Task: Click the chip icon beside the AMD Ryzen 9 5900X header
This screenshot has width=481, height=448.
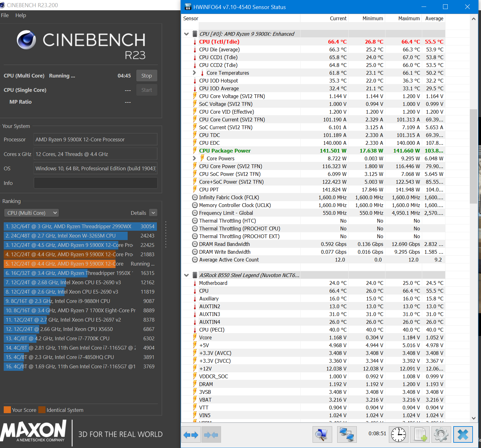Action: [x=195, y=34]
